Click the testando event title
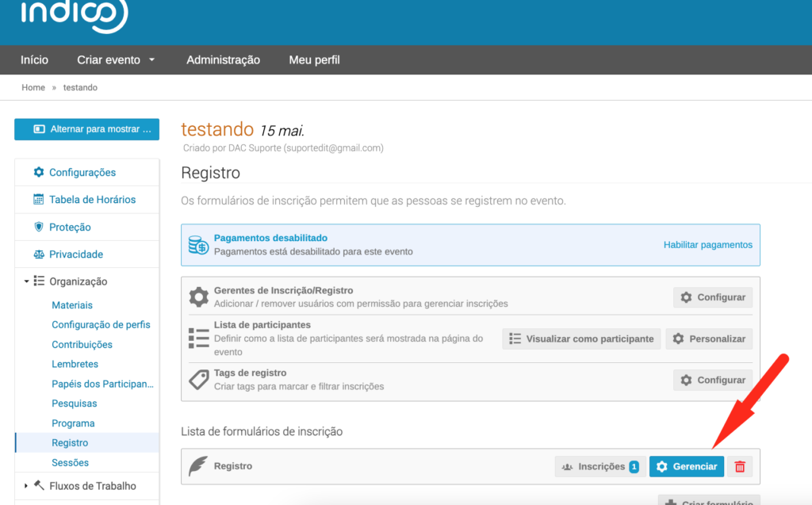Image resolution: width=812 pixels, height=505 pixels. [217, 129]
